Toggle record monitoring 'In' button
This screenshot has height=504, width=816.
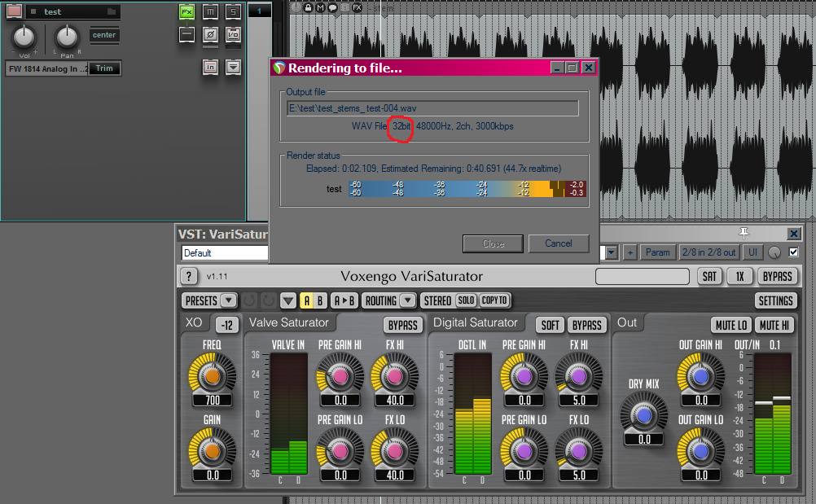tap(210, 67)
